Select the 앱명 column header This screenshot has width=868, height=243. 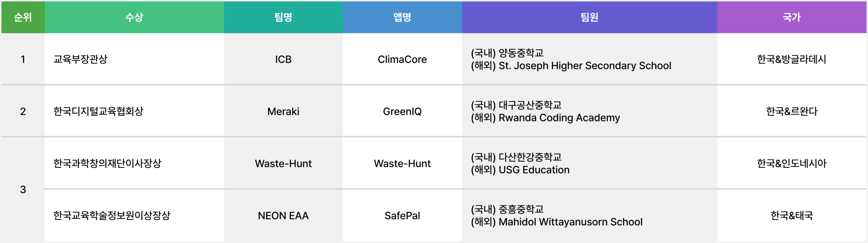(x=402, y=17)
